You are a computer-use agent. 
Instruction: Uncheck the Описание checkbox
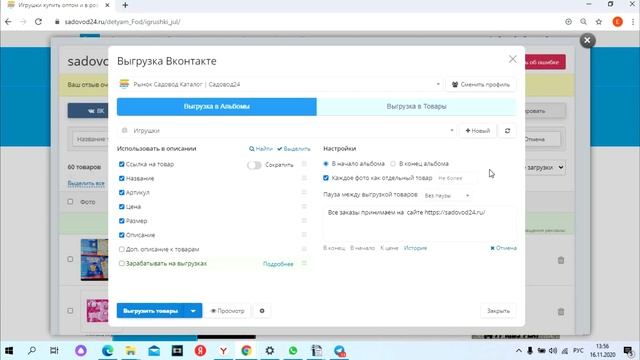click(x=122, y=235)
